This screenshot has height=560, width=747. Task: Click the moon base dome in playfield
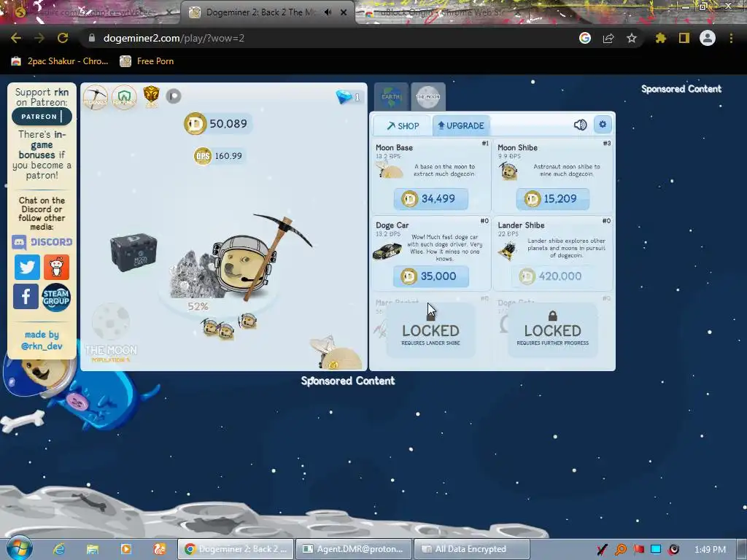(x=336, y=354)
